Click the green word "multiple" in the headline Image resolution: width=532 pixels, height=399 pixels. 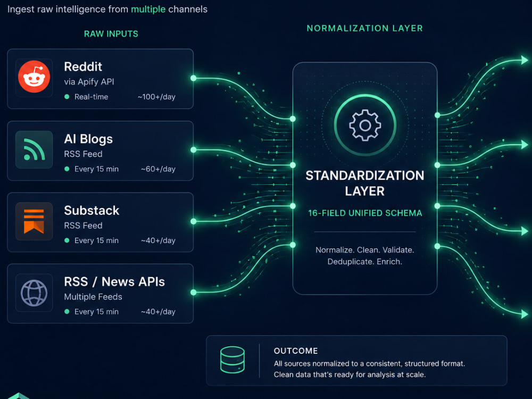[x=148, y=9]
